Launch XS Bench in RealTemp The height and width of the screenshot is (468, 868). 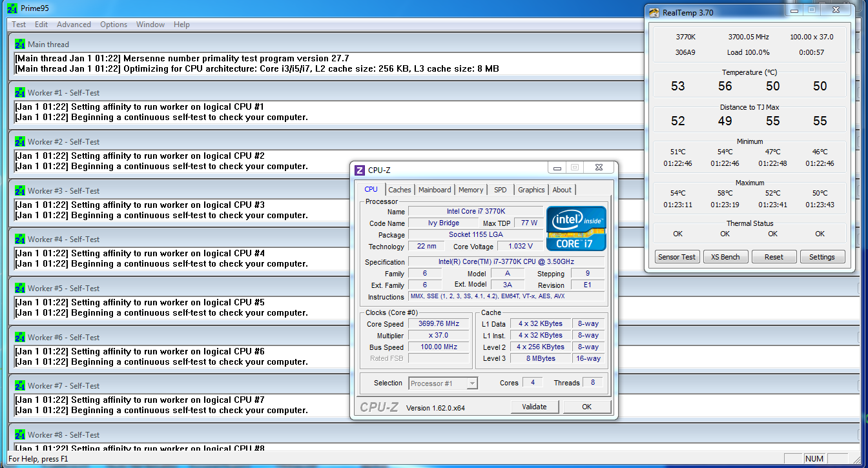(725, 257)
